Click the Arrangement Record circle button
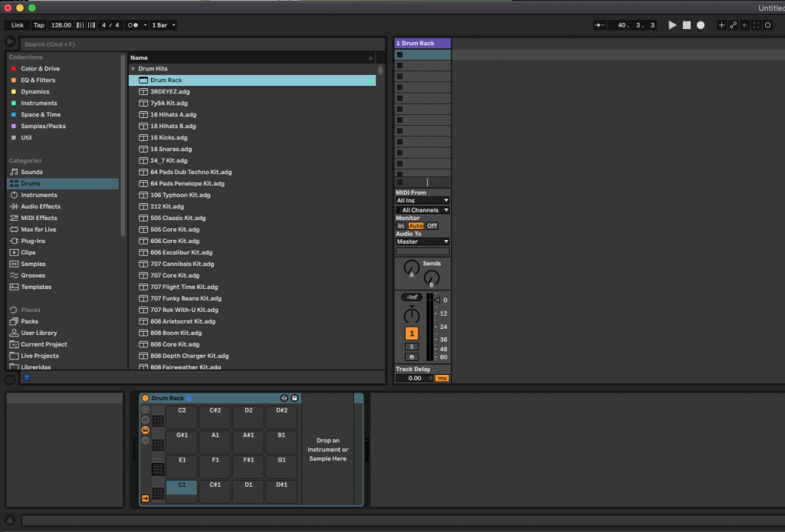 click(x=701, y=25)
